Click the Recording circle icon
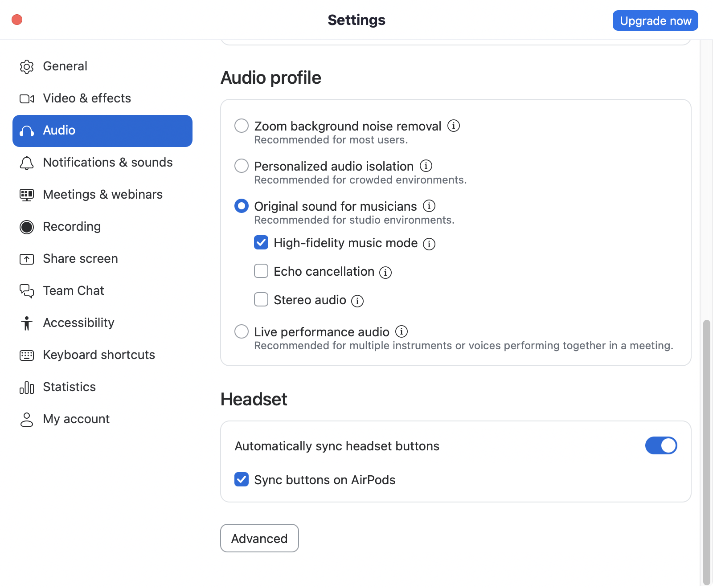713x588 pixels. pos(27,227)
